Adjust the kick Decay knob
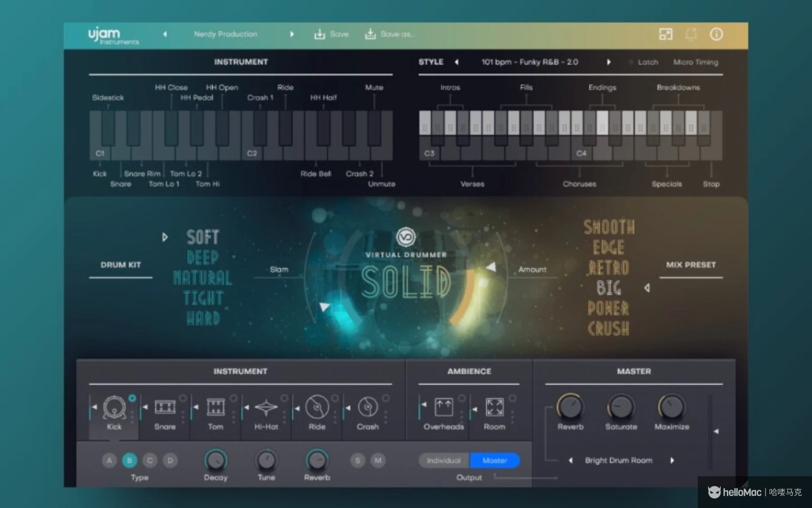This screenshot has width=812, height=508. click(x=216, y=460)
